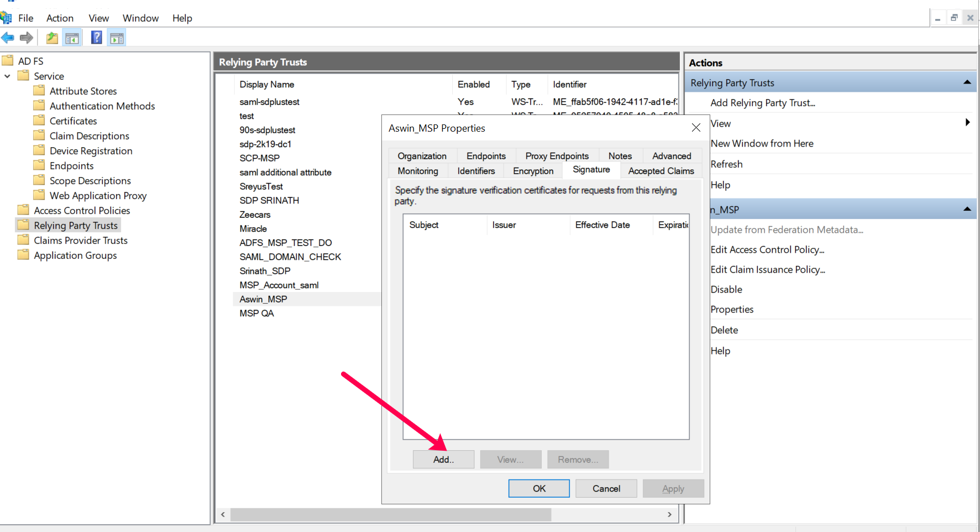The width and height of the screenshot is (980, 532).
Task: Switch to the Identifiers tab
Action: 476,171
